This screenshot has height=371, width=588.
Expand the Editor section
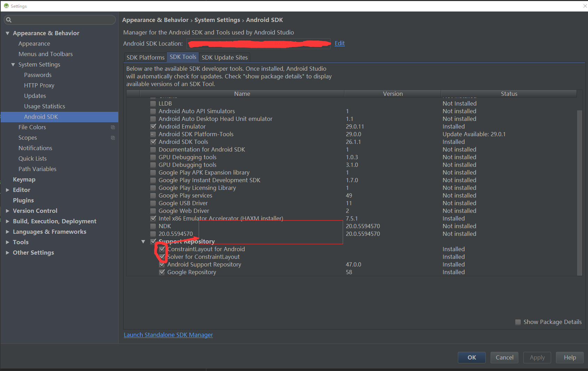coord(7,190)
